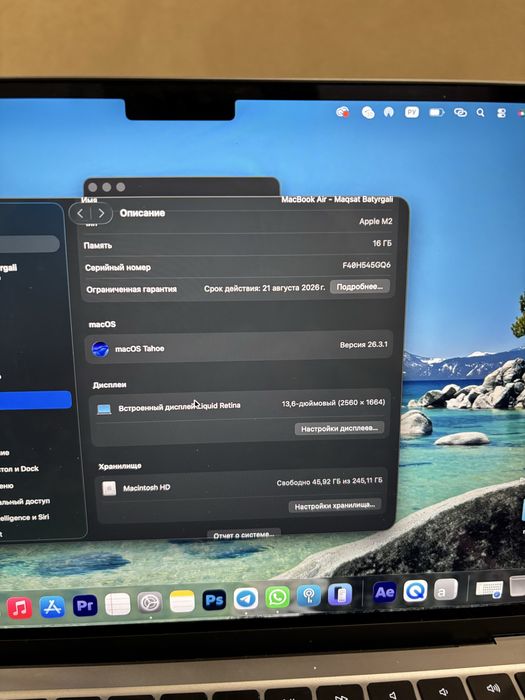Click the Macintosh HD drive icon
The width and height of the screenshot is (525, 700).
tap(109, 488)
